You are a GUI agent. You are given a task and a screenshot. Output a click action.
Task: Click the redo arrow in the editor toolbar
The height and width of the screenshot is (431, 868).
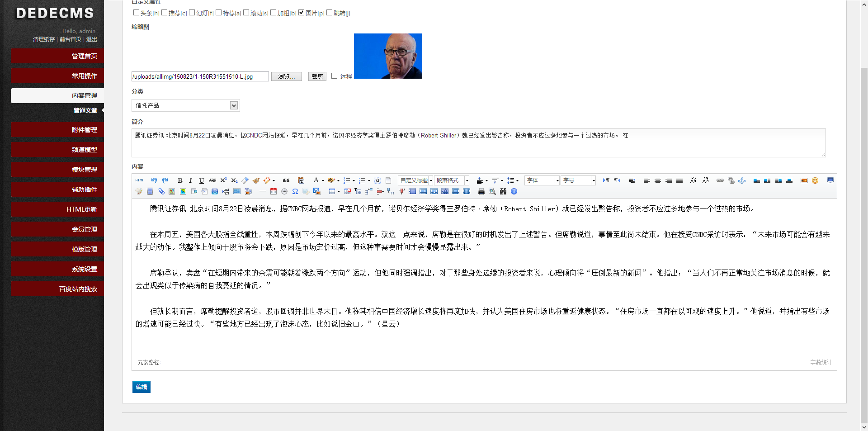click(165, 180)
